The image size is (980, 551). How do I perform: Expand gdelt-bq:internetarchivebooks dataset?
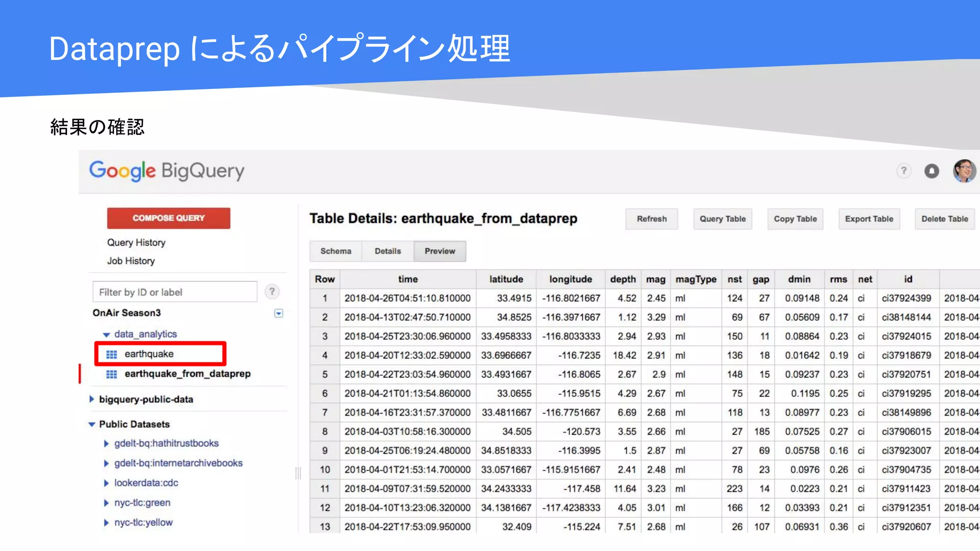[x=106, y=463]
